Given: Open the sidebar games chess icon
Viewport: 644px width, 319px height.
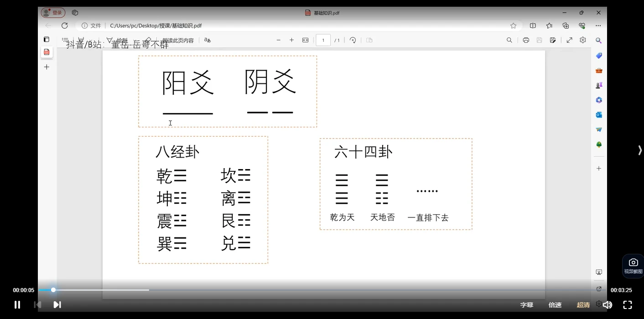Looking at the screenshot, I should coord(599,85).
